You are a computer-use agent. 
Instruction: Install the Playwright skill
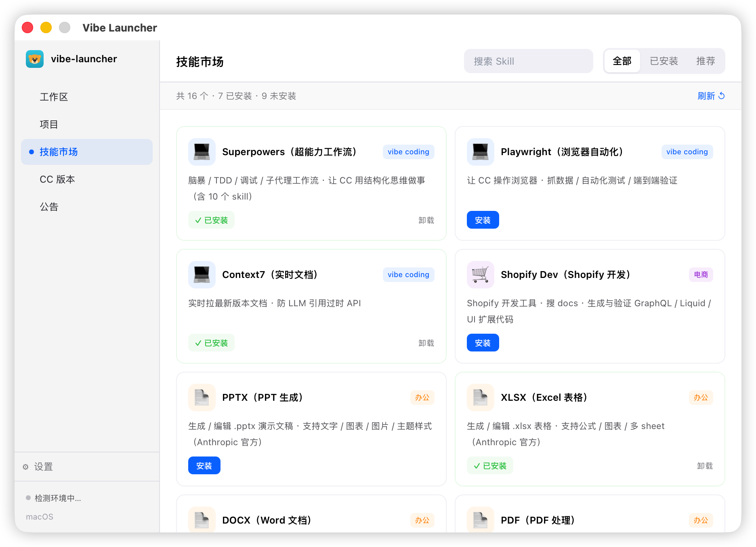(483, 220)
